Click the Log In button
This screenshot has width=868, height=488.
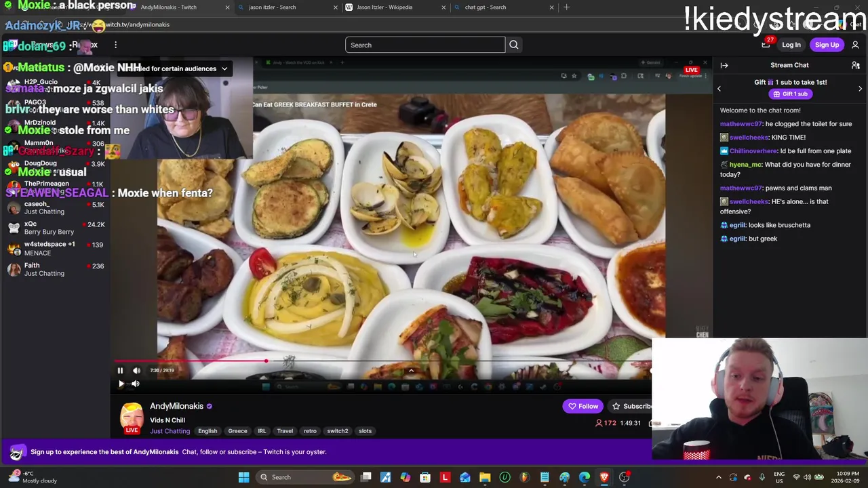click(x=791, y=45)
